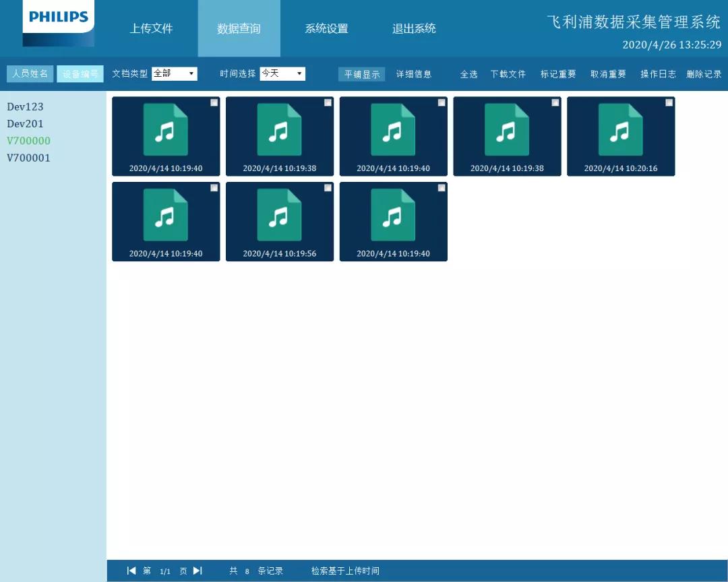Click the 条记录 record count text
Image resolution: width=728 pixels, height=582 pixels.
tap(270, 571)
